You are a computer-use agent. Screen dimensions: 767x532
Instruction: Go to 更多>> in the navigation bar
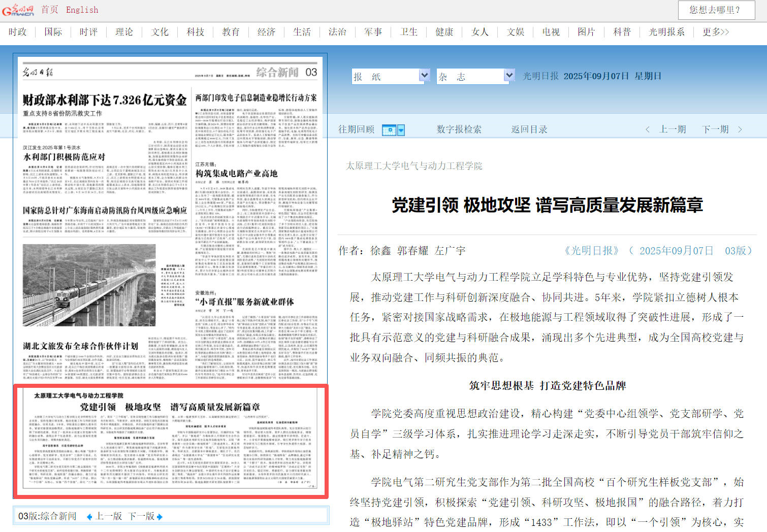point(715,32)
